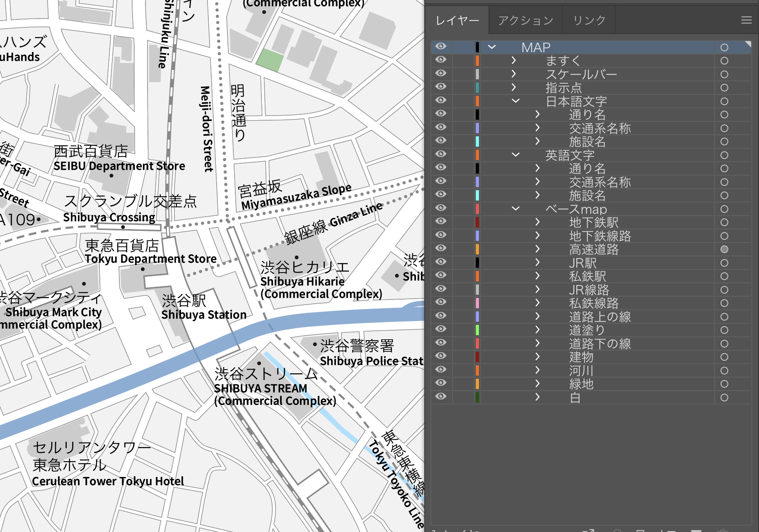Click the orange color bar of ますく layer
Image resolution: width=759 pixels, height=532 pixels.
tap(477, 60)
